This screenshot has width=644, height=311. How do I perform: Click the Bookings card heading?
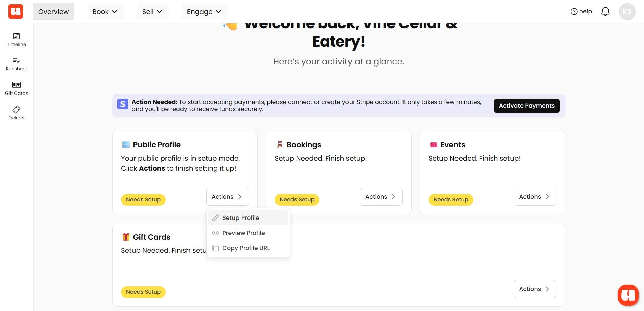[304, 145]
